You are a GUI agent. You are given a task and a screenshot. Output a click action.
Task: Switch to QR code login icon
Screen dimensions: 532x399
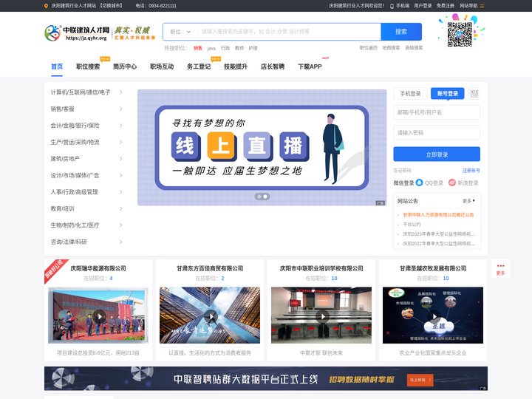[x=474, y=94]
